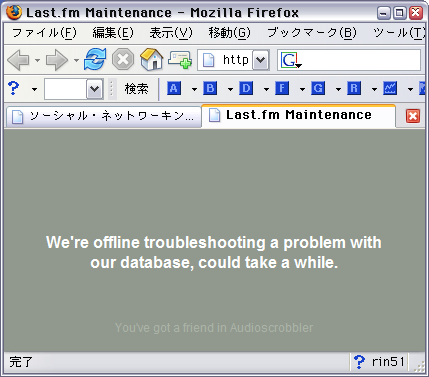Open the Forward history dropdown arrow
429x377 pixels.
[76, 61]
